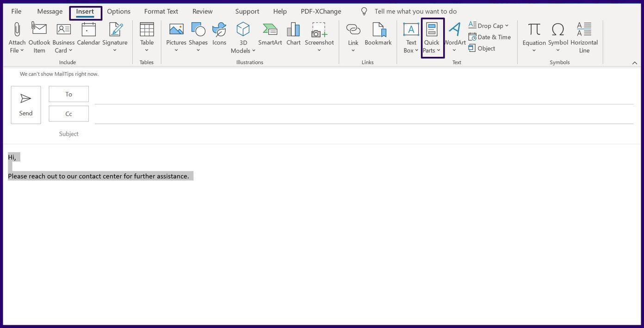644x328 pixels.
Task: Click the Attach File paperclip icon
Action: 17,29
